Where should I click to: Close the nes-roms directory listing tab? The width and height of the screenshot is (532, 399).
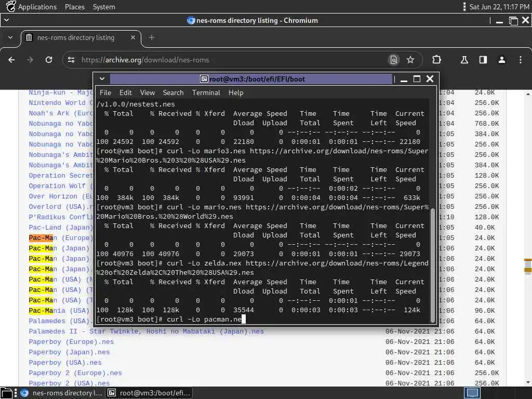(x=133, y=37)
